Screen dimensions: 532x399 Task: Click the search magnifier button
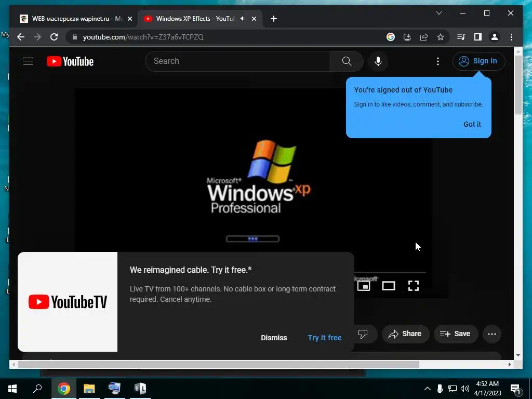click(x=347, y=61)
